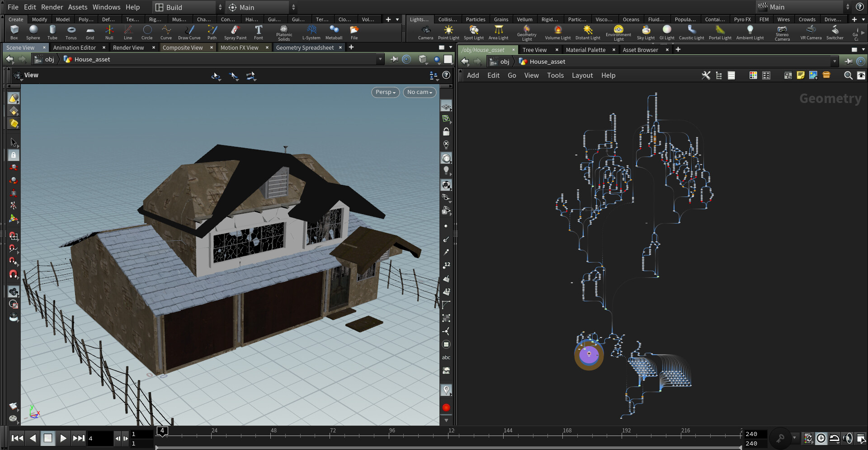Open the Assets menu
The image size is (868, 450).
(78, 7)
